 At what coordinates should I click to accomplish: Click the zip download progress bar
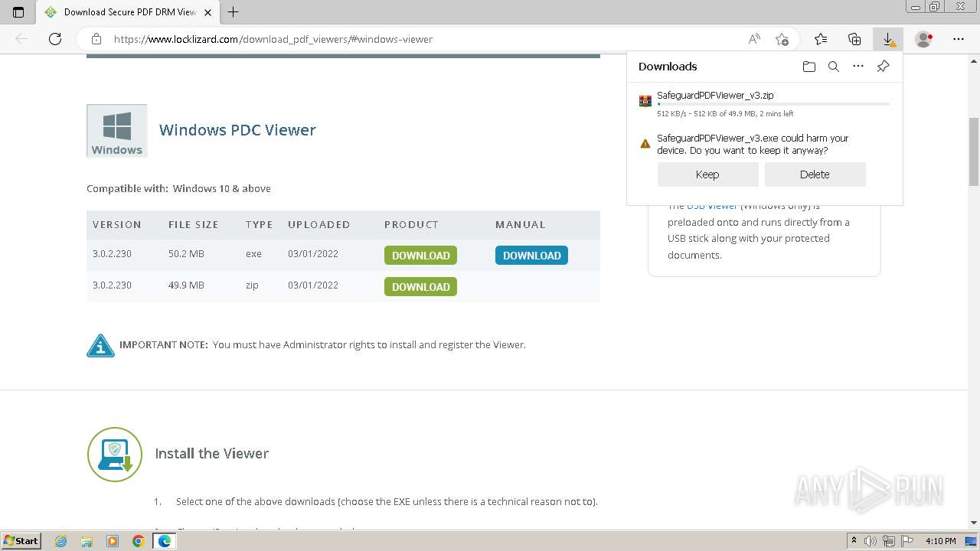tap(773, 104)
